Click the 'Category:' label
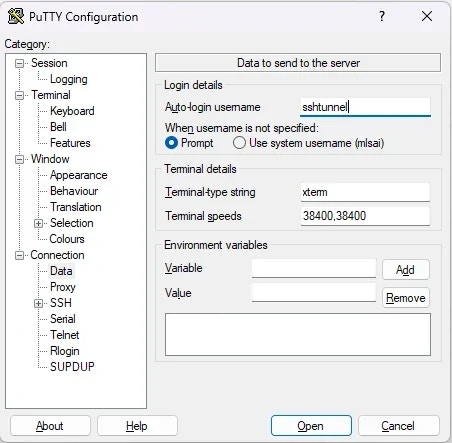This screenshot has height=443, width=452. point(27,44)
